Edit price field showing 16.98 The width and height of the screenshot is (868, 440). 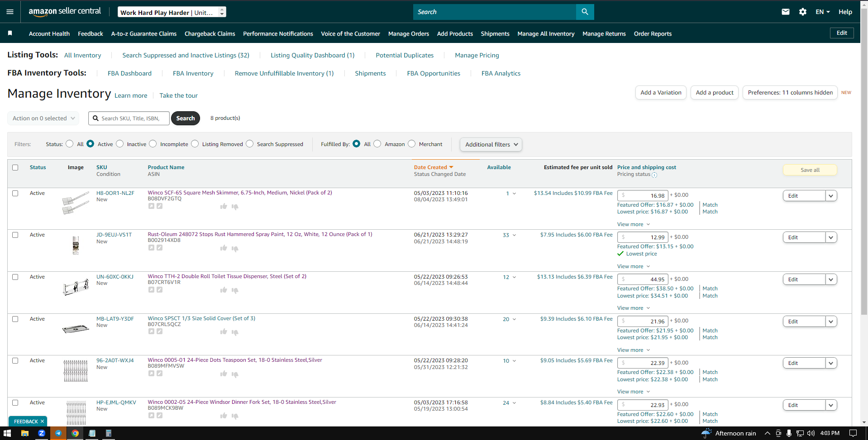point(643,196)
